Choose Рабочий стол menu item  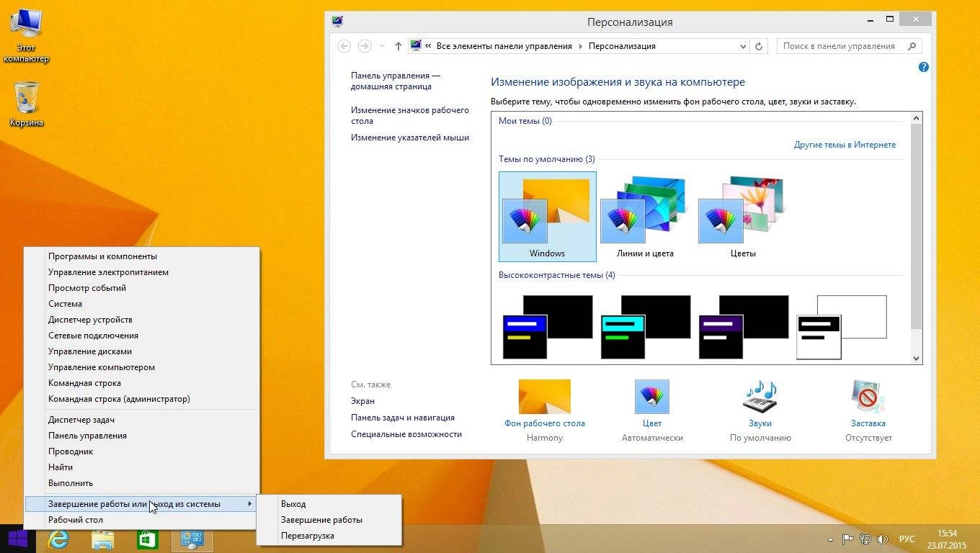click(x=142, y=520)
